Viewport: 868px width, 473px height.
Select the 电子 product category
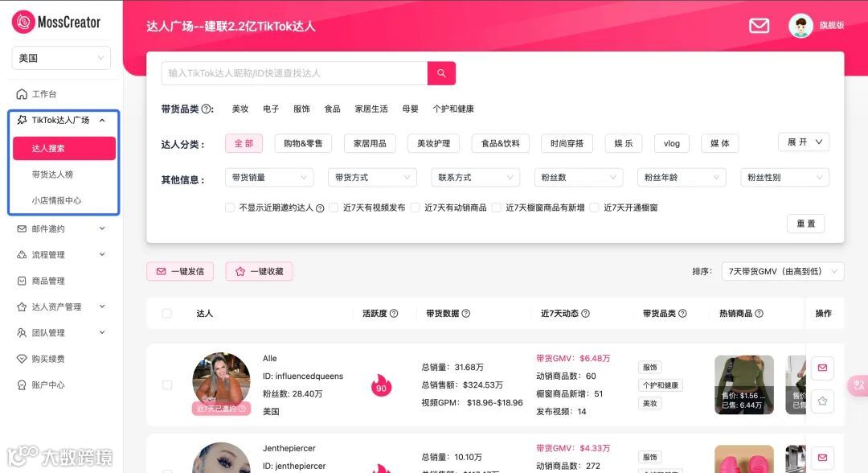pyautogui.click(x=271, y=109)
